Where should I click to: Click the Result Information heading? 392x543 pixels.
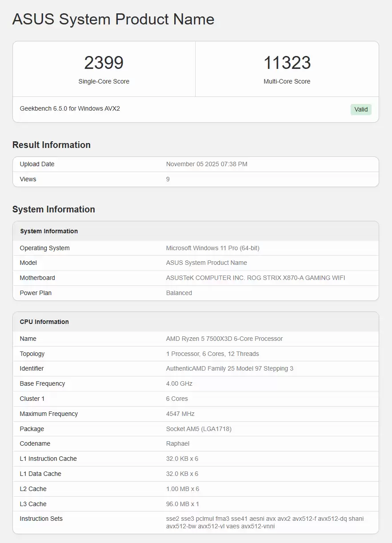click(52, 145)
